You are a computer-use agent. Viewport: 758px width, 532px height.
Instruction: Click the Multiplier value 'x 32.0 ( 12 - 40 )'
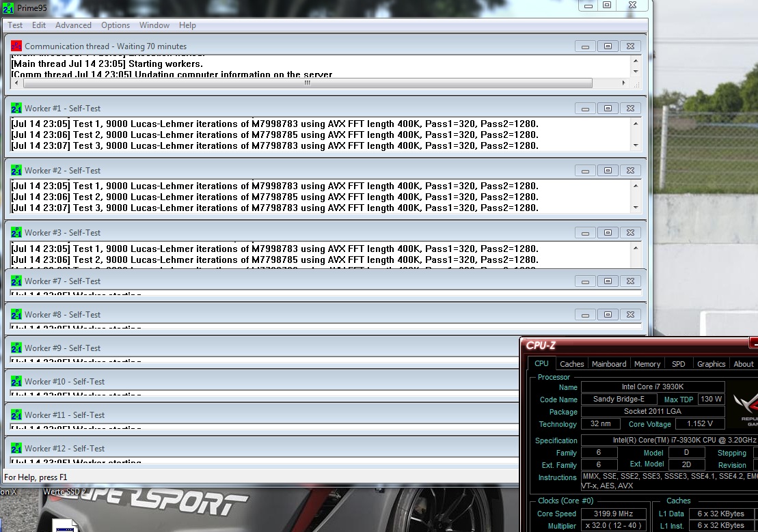coord(613,526)
